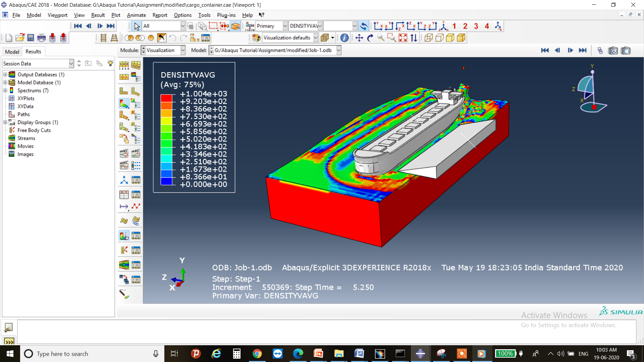
Task: Open the Visualization defaults dropdown
Action: coord(316,38)
